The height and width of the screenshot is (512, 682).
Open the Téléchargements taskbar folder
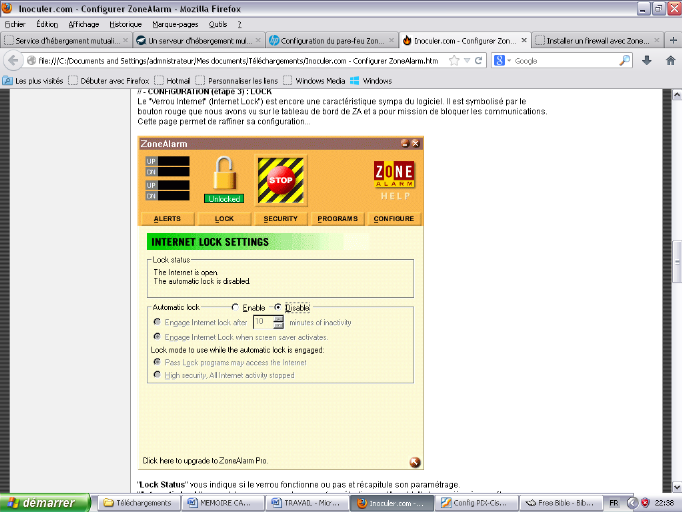click(137, 503)
